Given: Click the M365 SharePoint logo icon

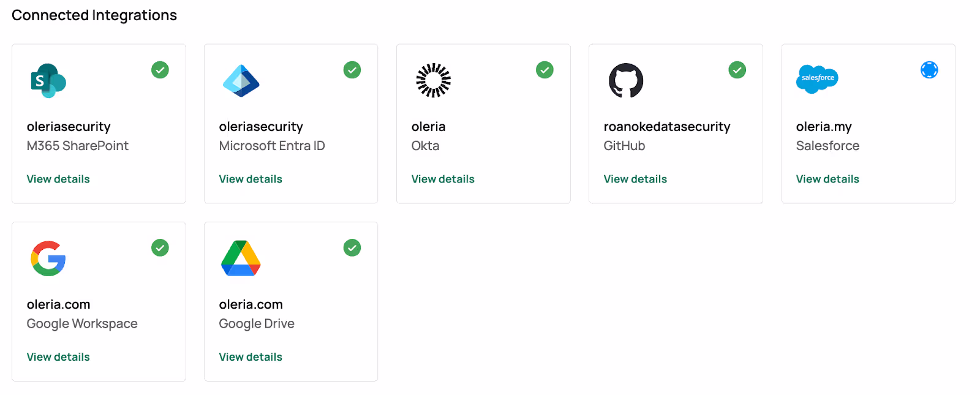Looking at the screenshot, I should pos(48,81).
